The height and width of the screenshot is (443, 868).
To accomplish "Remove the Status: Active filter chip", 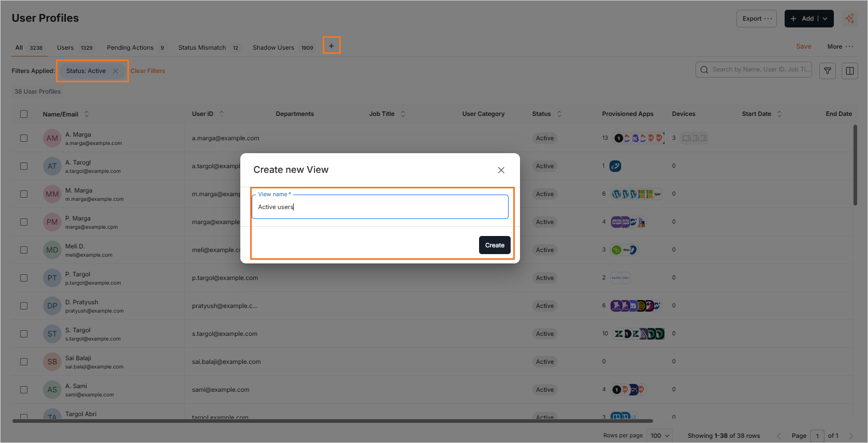I will (x=115, y=71).
